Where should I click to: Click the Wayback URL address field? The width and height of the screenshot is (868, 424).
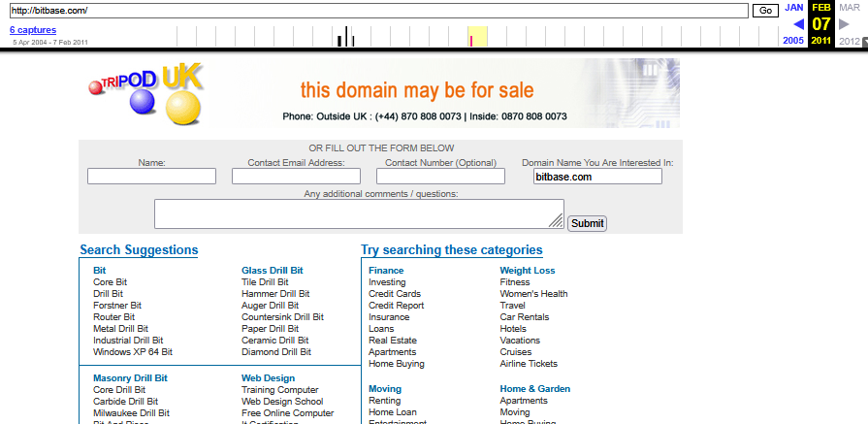coord(379,11)
